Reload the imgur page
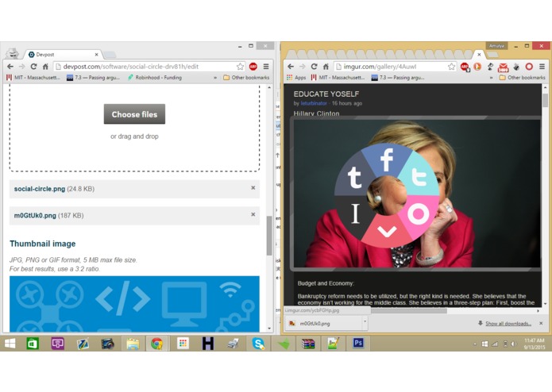 (314, 67)
